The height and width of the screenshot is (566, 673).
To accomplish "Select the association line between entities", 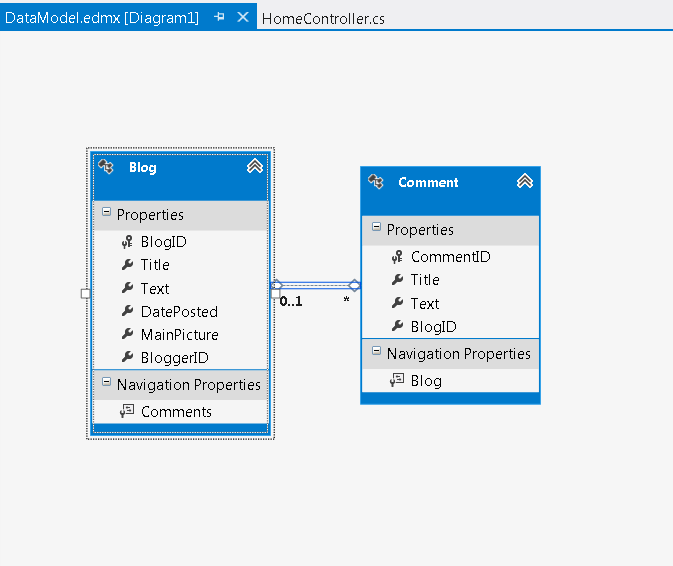I will (x=315, y=285).
